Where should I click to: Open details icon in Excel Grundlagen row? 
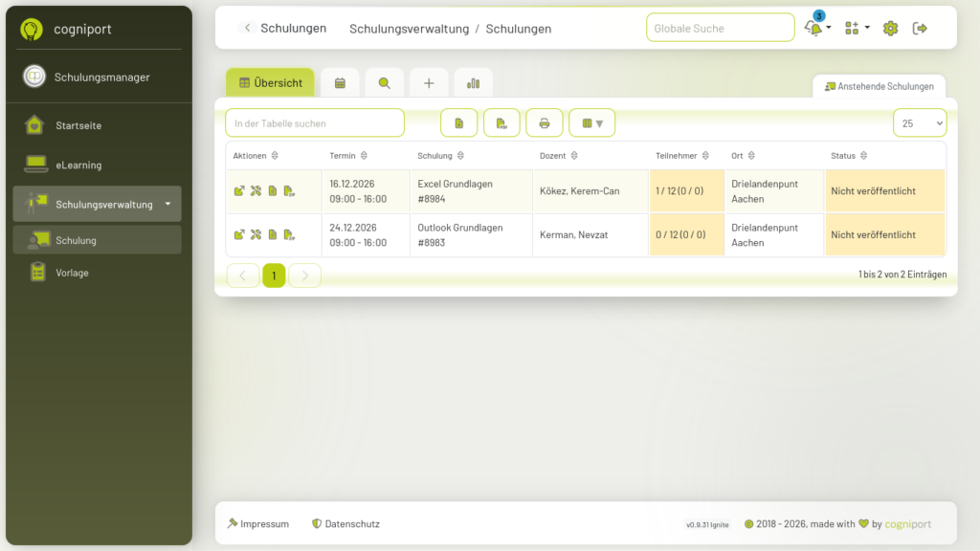(x=239, y=190)
